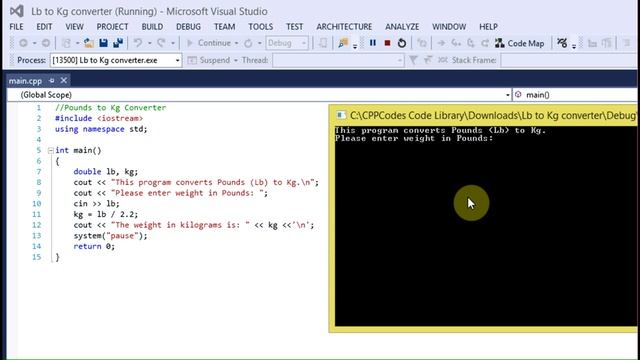Click the Save All icon
Screen dimensions: 640x360
click(x=118, y=43)
